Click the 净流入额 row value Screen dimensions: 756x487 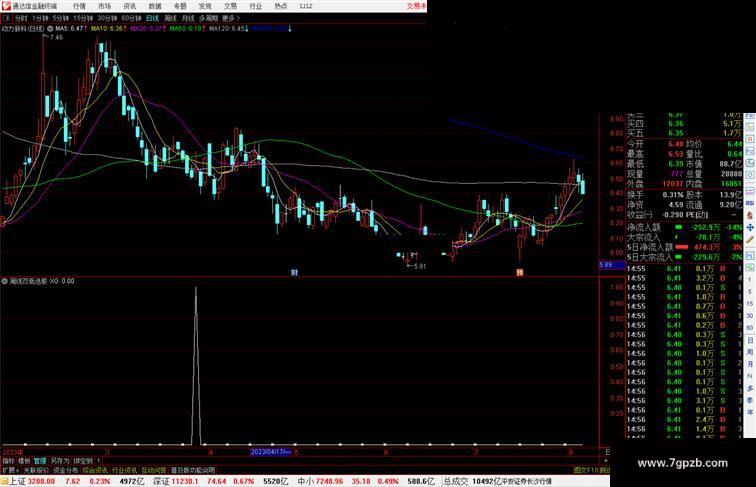(x=706, y=227)
